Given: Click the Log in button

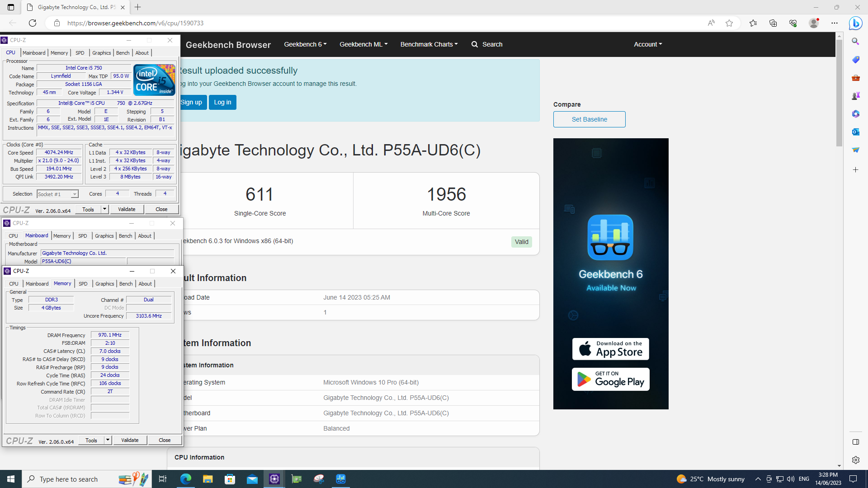Looking at the screenshot, I should pyautogui.click(x=222, y=103).
